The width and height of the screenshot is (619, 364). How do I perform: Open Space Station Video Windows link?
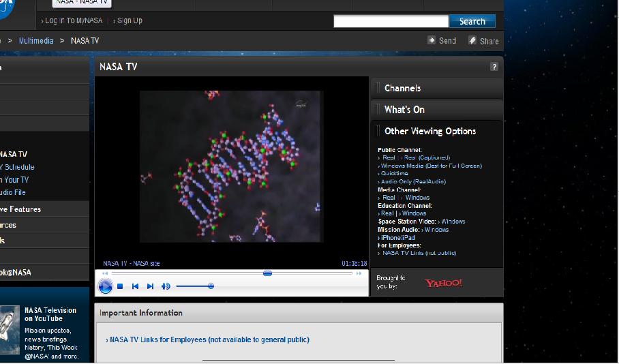[x=453, y=222]
